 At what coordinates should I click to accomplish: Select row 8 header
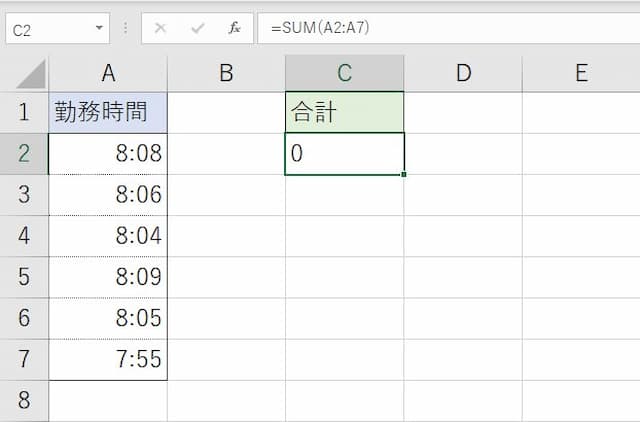24,401
